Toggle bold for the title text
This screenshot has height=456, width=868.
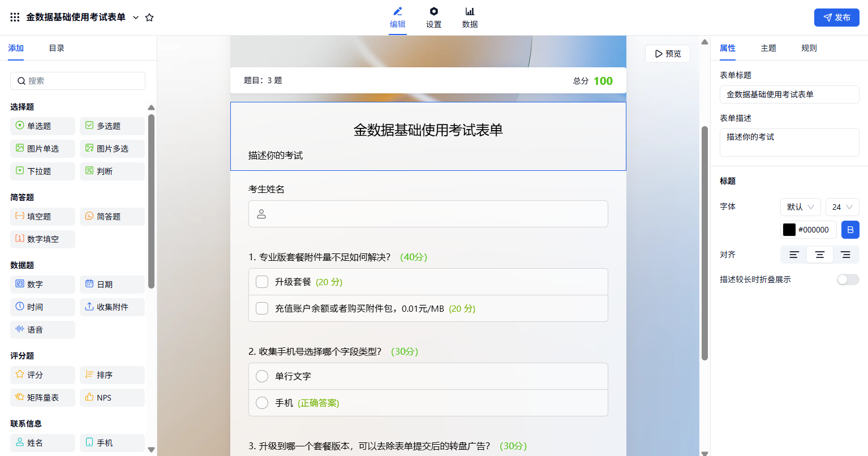[x=850, y=230]
